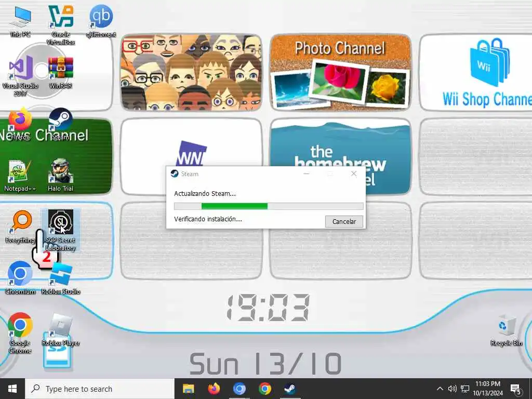Select SCP Secret Laboratory icon
The width and height of the screenshot is (532, 399).
pyautogui.click(x=61, y=230)
